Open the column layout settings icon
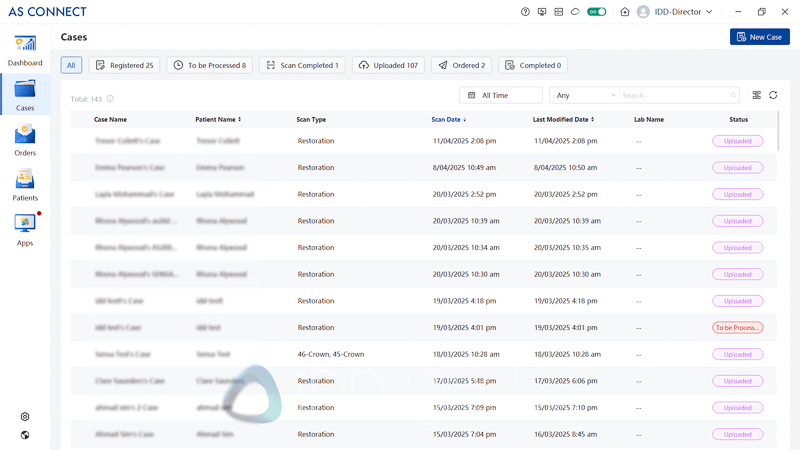The height and width of the screenshot is (450, 800). (757, 95)
